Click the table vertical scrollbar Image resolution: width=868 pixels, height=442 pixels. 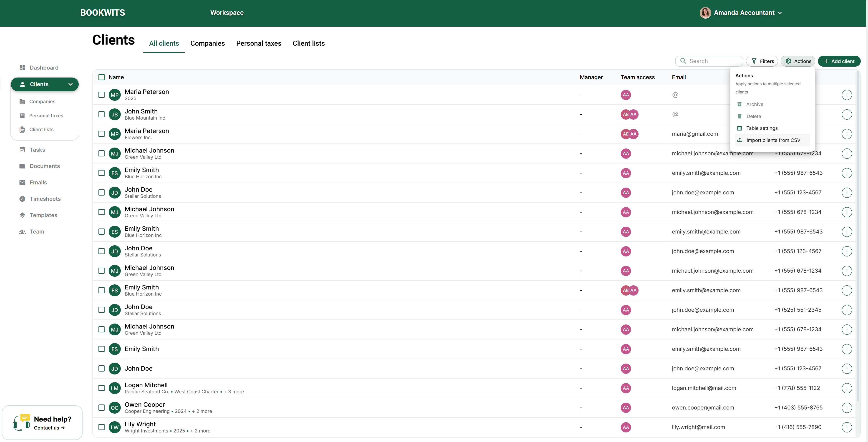858,236
